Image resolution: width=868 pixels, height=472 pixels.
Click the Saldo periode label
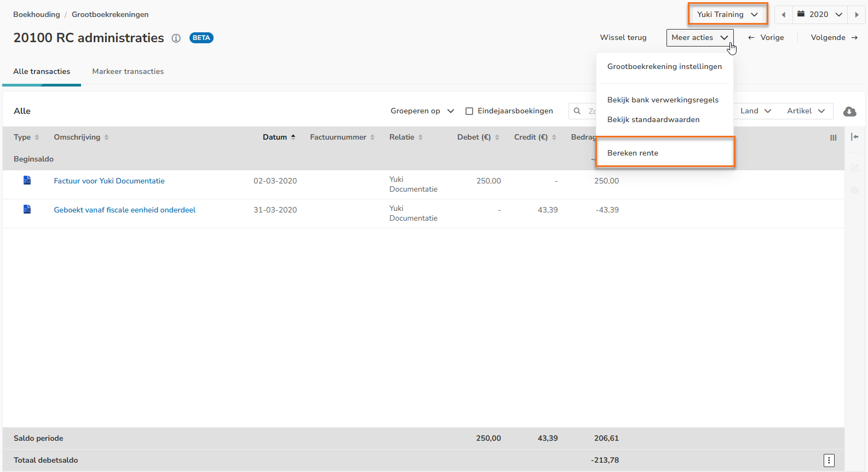pos(38,439)
